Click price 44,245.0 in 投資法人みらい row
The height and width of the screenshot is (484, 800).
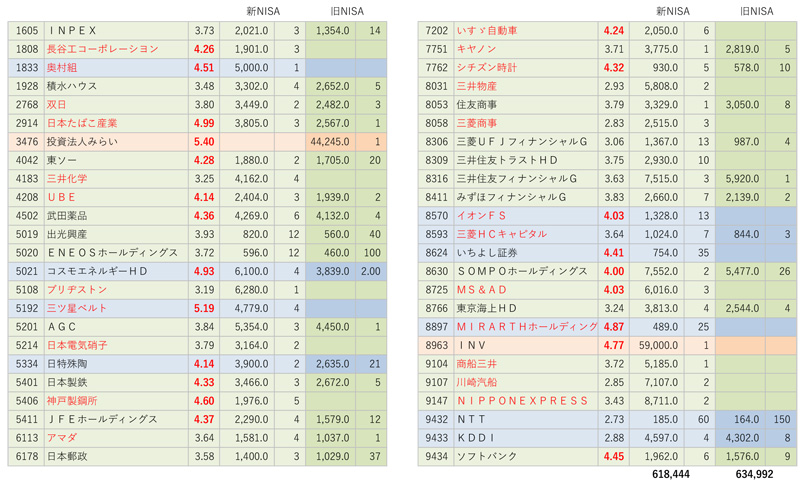tap(331, 142)
